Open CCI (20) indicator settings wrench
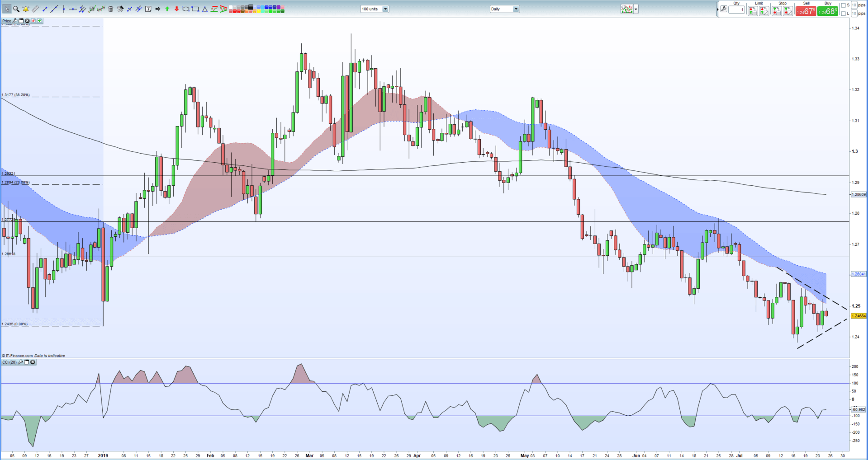The image size is (868, 460). click(20, 362)
